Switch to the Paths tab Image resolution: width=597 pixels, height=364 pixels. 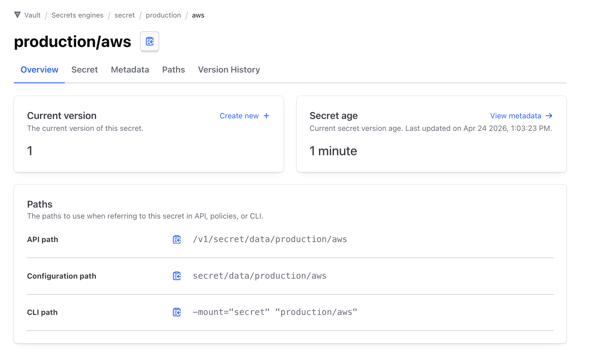[x=173, y=70]
